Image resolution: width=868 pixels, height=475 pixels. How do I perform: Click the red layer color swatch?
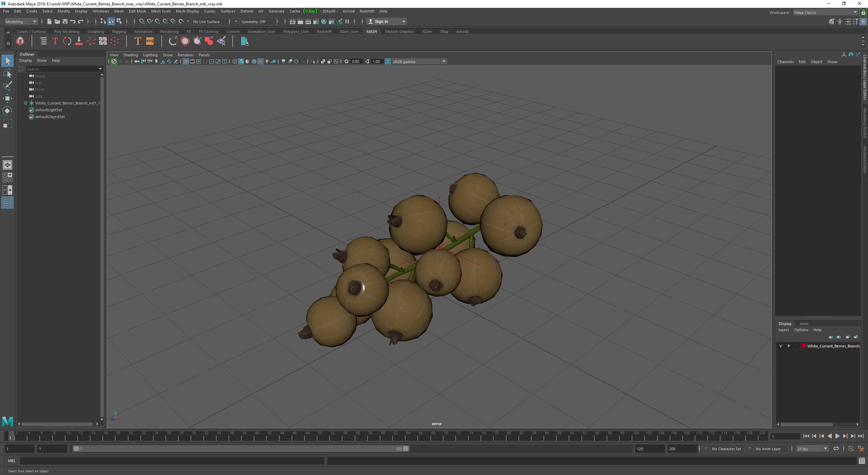tap(803, 346)
